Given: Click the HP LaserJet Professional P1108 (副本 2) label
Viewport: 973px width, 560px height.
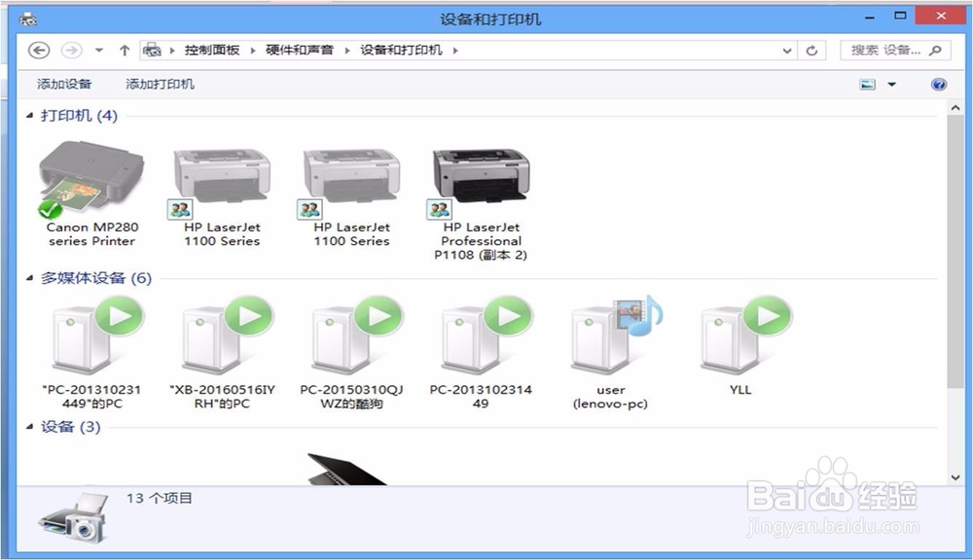Looking at the screenshot, I should point(482,241).
